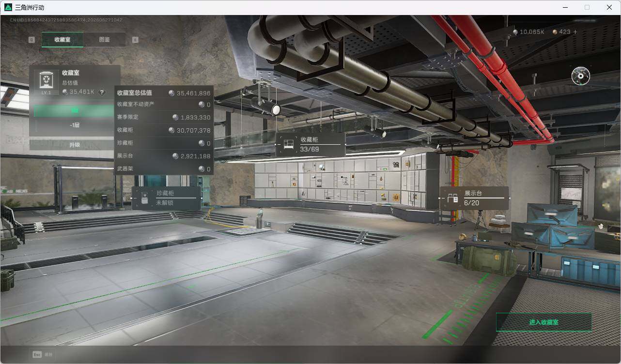Screen dimensions: 621x364
Task: Click the Q previous-tab key icon
Action: click(31, 40)
